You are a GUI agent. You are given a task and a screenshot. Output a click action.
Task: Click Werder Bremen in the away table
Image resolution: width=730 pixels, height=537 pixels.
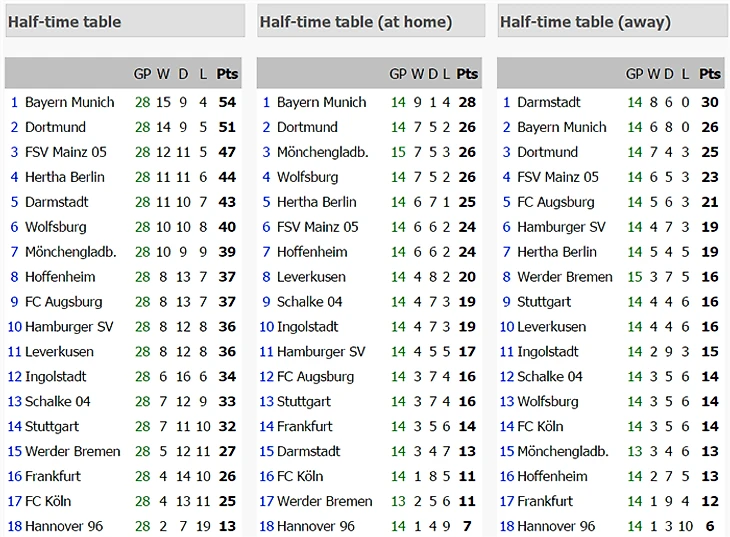(563, 277)
